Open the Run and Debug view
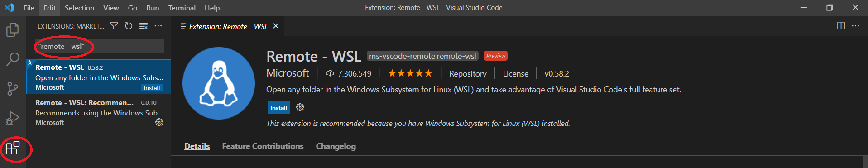 (x=13, y=118)
